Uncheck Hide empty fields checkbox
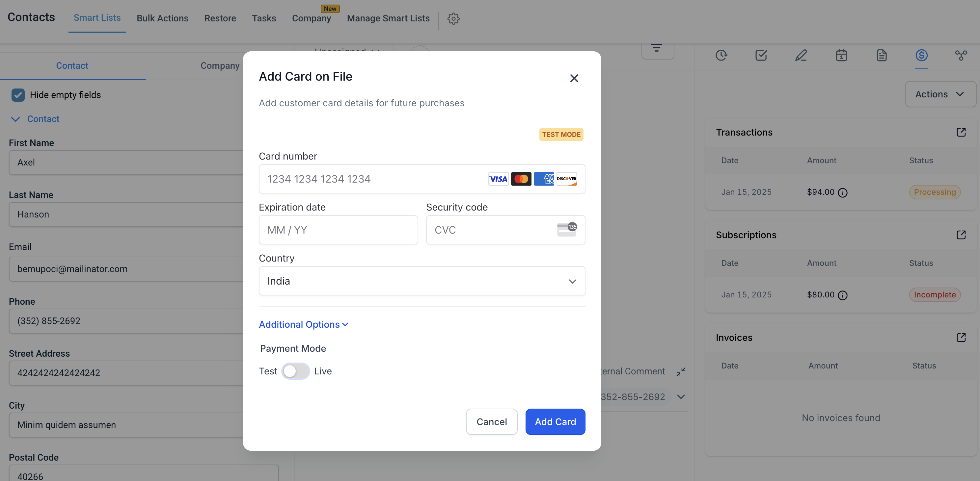 click(18, 95)
